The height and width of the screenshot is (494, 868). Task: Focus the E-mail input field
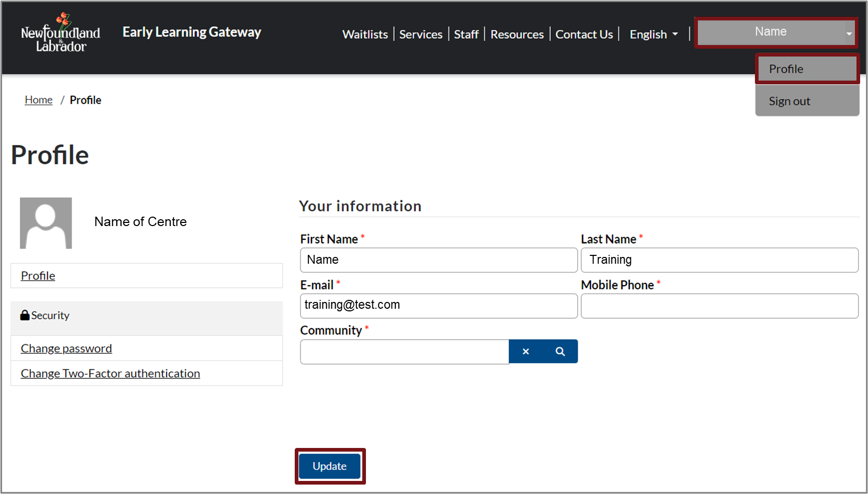[x=439, y=306]
